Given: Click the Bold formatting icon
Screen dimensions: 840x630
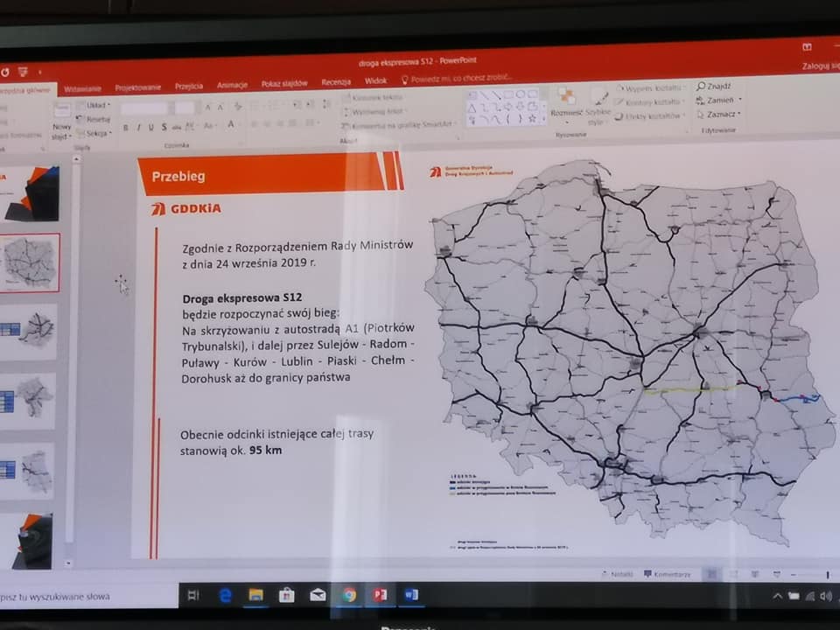Looking at the screenshot, I should (125, 128).
